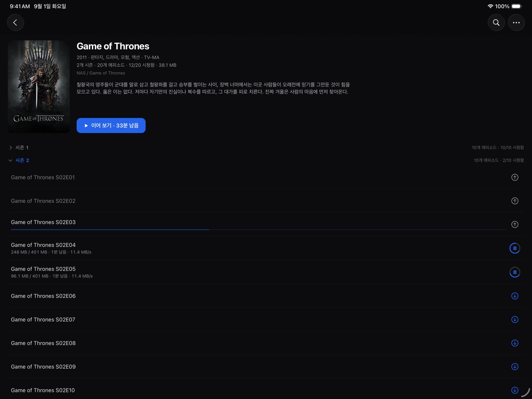Tap the NAS / Game of Thrones path
This screenshot has height=399, width=532.
pyautogui.click(x=101, y=73)
